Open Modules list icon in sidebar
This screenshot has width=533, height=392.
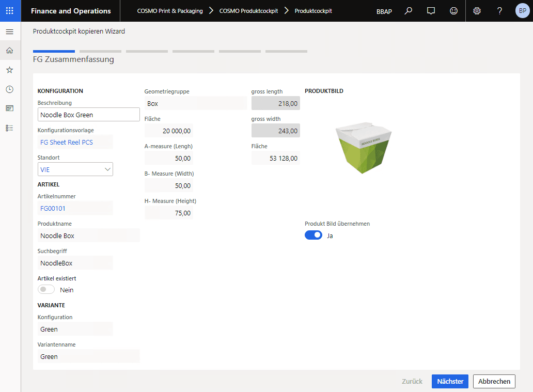9,128
